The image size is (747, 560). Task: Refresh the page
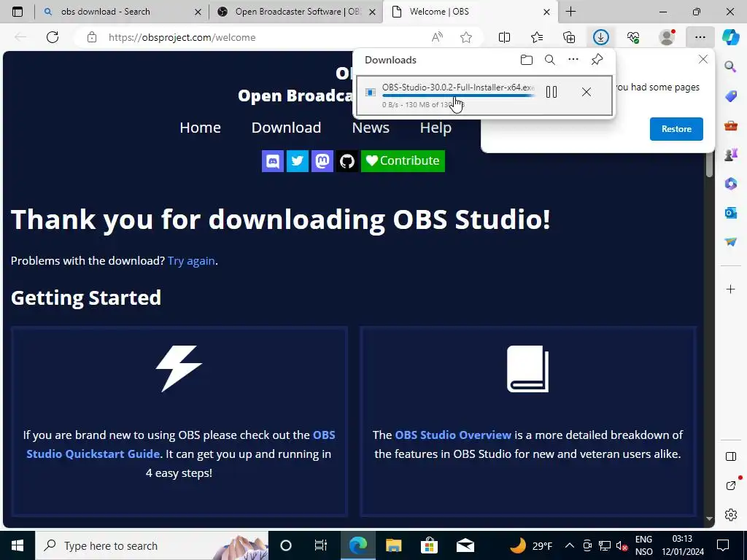click(53, 37)
